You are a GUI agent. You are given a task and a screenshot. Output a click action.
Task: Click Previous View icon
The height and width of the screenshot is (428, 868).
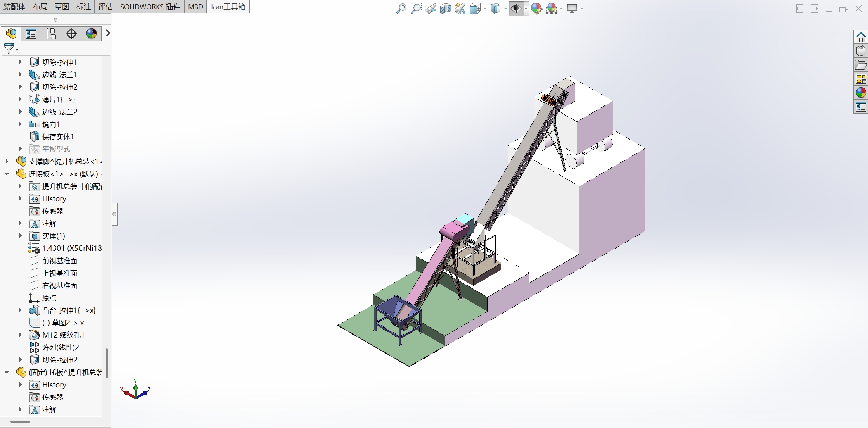pyautogui.click(x=431, y=9)
